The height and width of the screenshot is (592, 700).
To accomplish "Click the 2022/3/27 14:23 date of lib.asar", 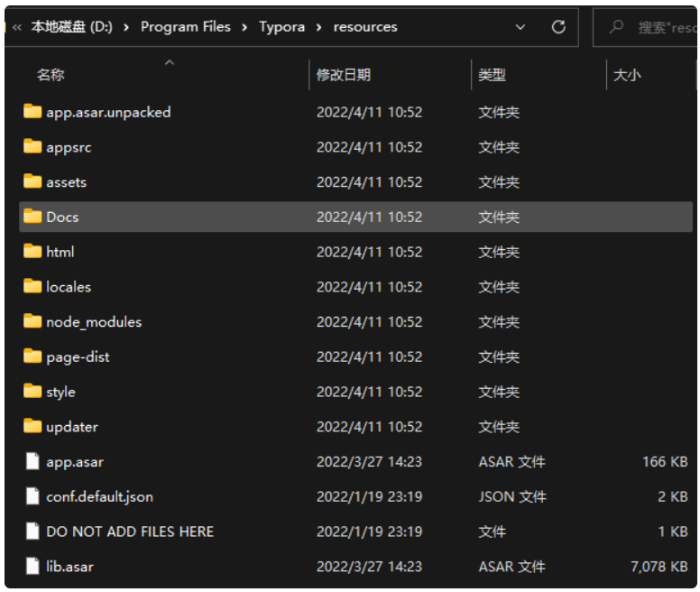I will pos(369,567).
